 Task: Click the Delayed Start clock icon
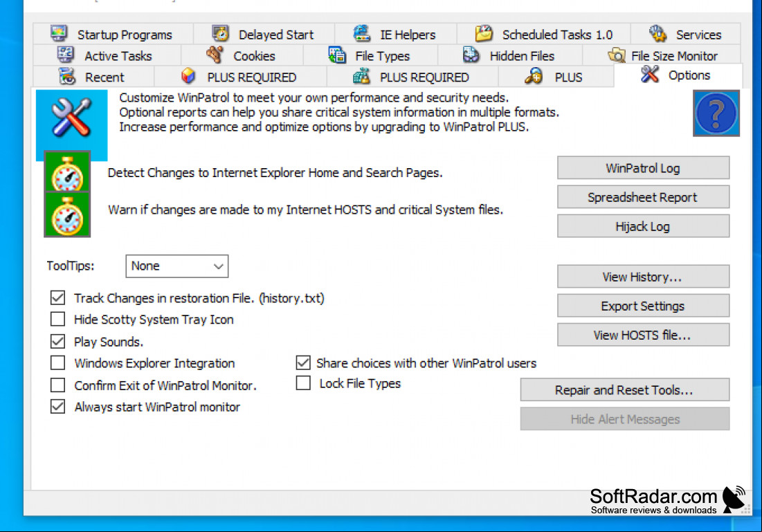pos(221,33)
